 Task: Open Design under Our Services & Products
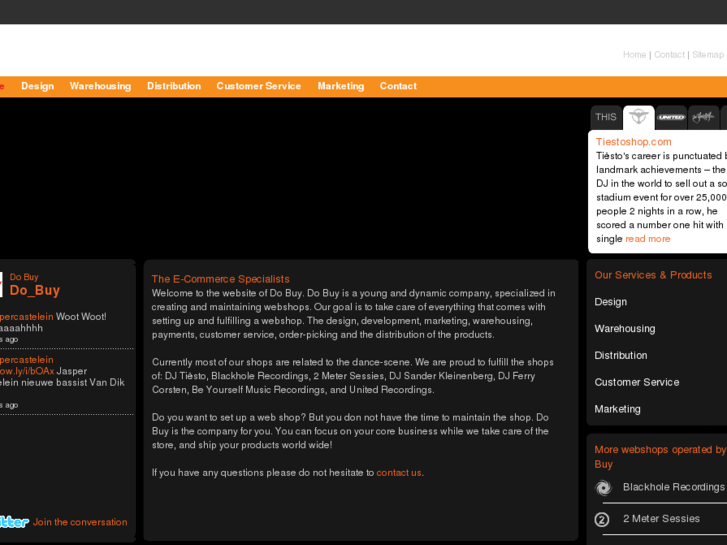tap(611, 302)
